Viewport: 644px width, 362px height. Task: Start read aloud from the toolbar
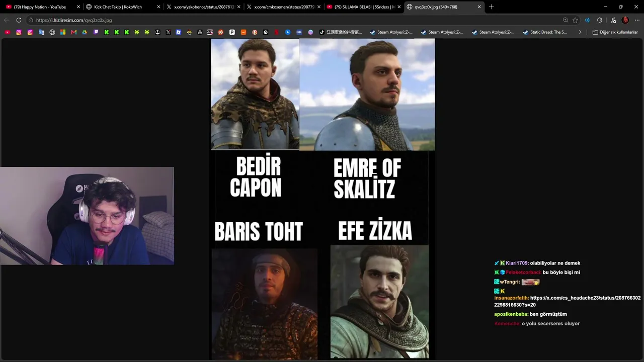(587, 20)
